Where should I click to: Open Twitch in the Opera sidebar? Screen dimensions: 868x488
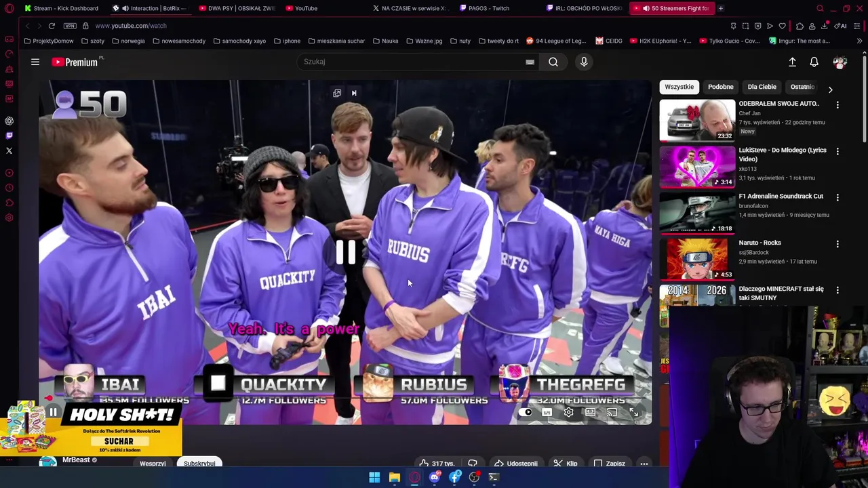point(9,136)
